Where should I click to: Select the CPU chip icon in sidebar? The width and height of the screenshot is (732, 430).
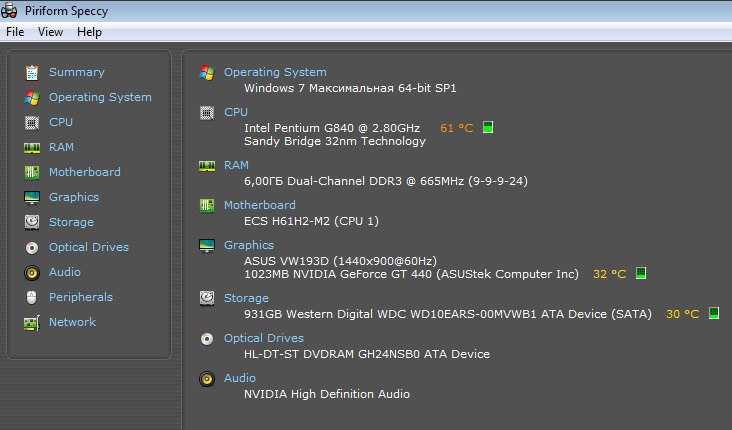[32, 122]
